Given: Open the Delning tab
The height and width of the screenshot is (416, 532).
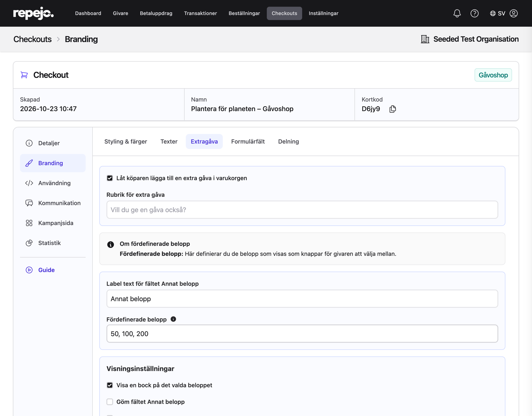Looking at the screenshot, I should point(289,141).
